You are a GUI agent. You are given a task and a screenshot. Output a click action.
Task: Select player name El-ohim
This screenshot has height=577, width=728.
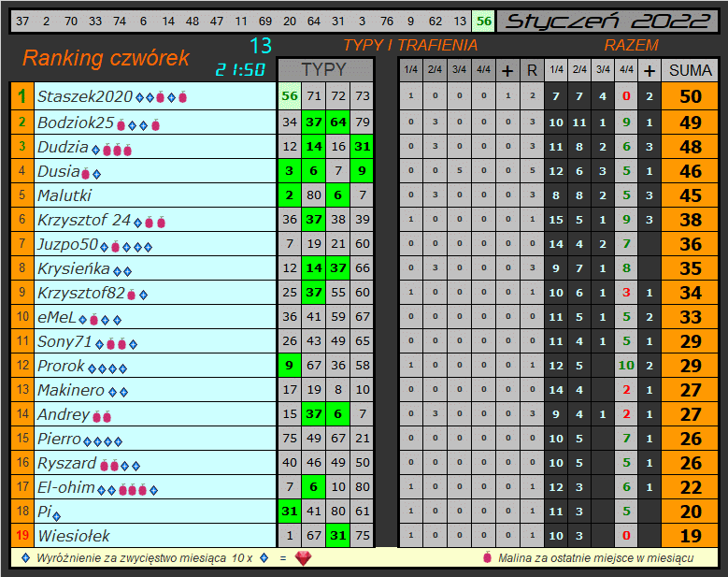point(66,487)
